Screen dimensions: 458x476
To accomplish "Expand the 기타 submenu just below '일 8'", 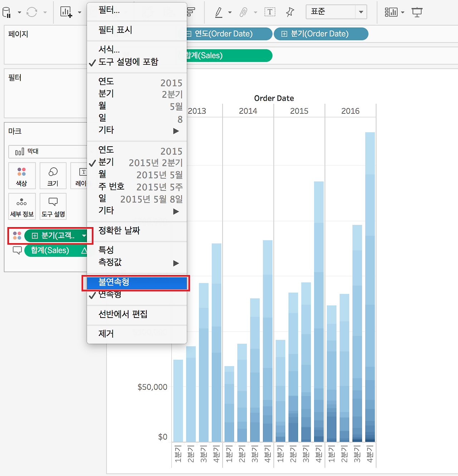I will [x=137, y=130].
